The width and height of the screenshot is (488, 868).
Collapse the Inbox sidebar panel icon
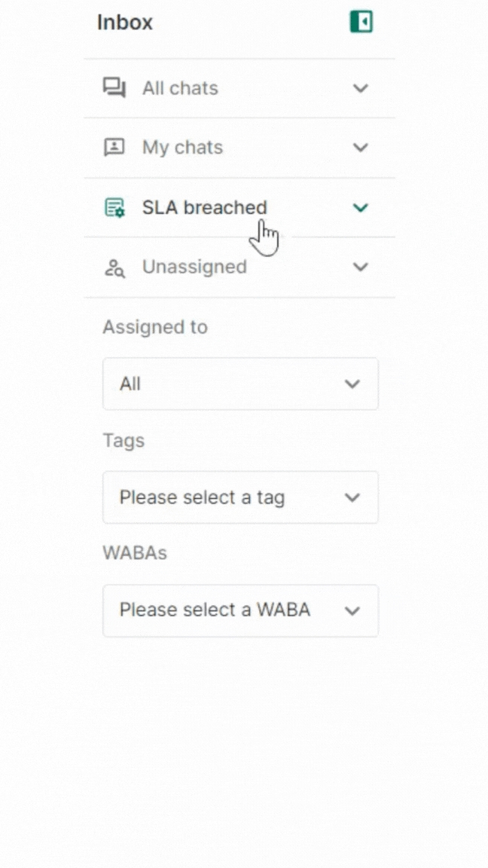click(361, 22)
